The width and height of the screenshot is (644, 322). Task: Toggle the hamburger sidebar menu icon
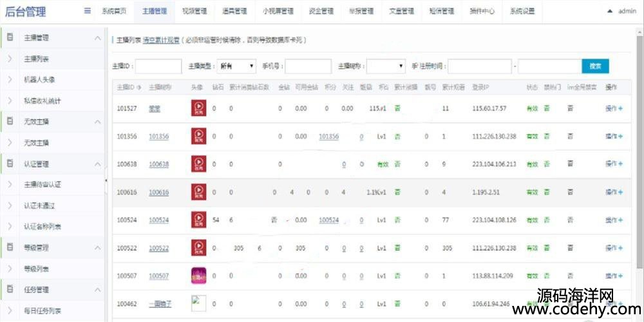point(87,11)
